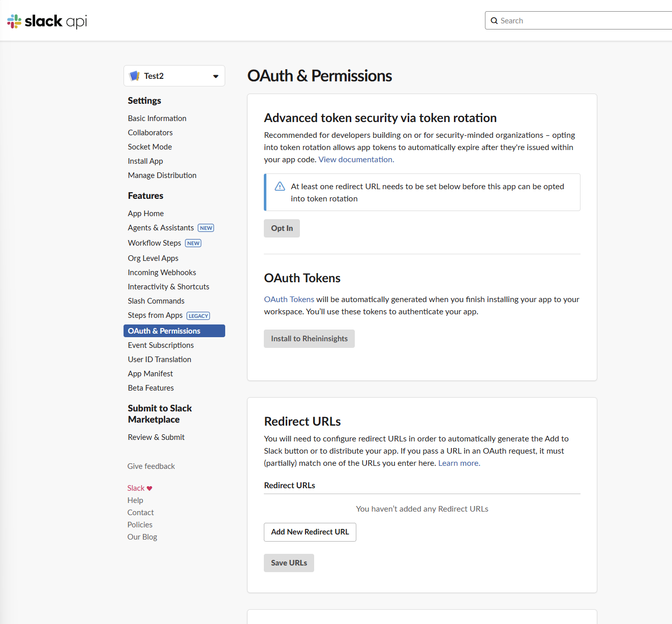Click the NEW badge beside Workflow Steps
This screenshot has height=624, width=672.
pos(193,243)
